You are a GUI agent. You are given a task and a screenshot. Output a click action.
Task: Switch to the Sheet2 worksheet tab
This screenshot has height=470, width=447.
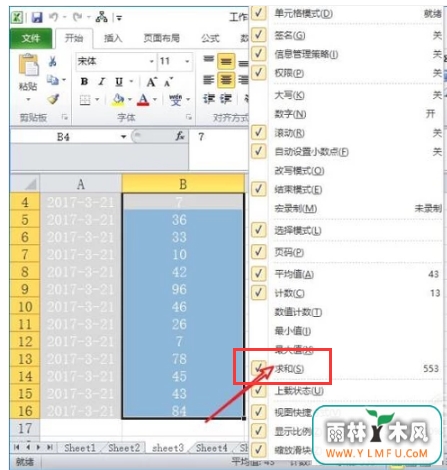point(124,448)
